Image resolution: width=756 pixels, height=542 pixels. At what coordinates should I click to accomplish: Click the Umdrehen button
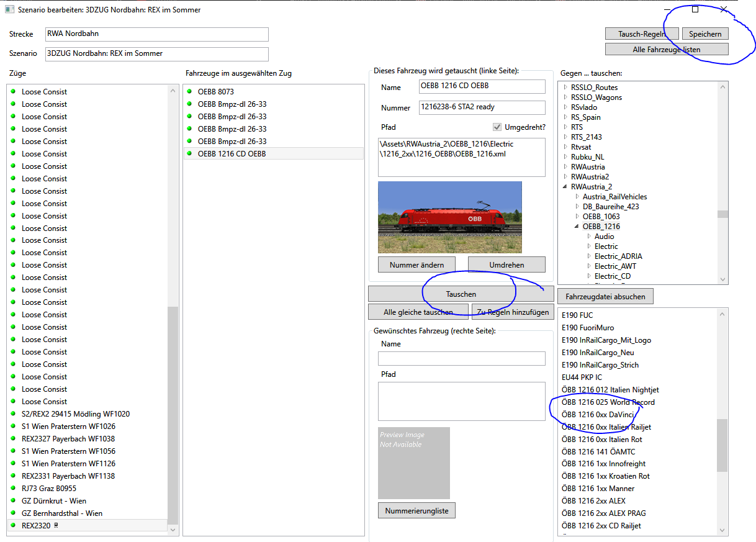[506, 264]
